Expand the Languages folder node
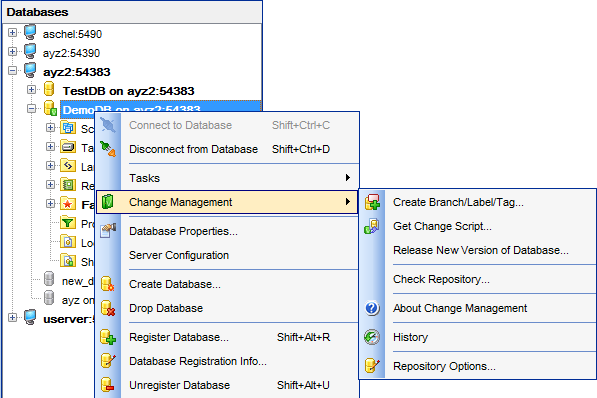The height and width of the screenshot is (398, 597). pos(50,166)
